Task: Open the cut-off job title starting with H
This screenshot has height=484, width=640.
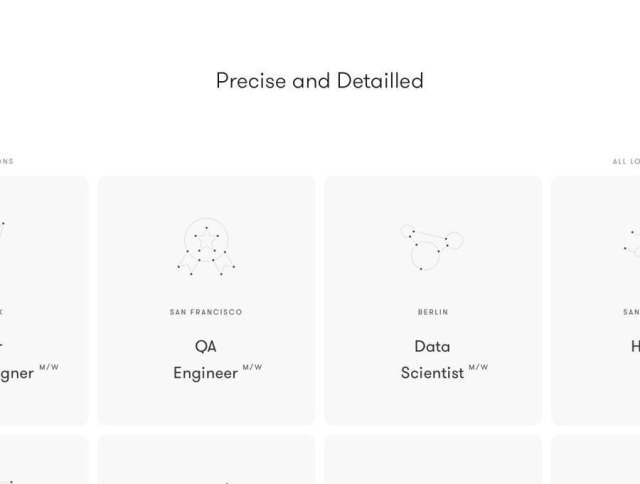Action: point(635,346)
